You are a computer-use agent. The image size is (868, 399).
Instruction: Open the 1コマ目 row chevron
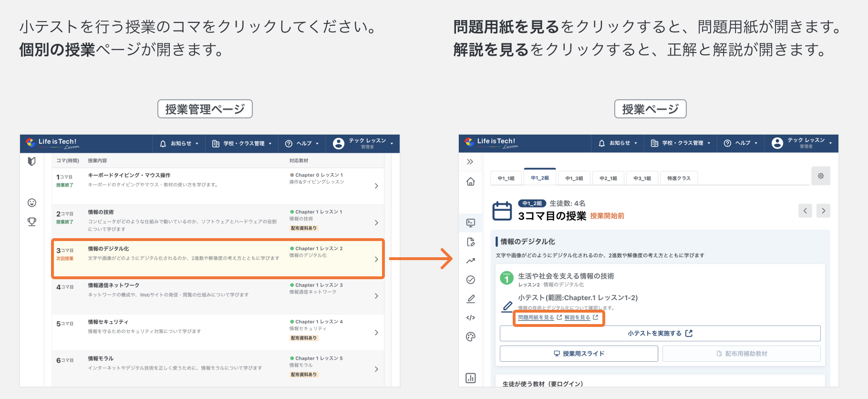[x=376, y=186]
